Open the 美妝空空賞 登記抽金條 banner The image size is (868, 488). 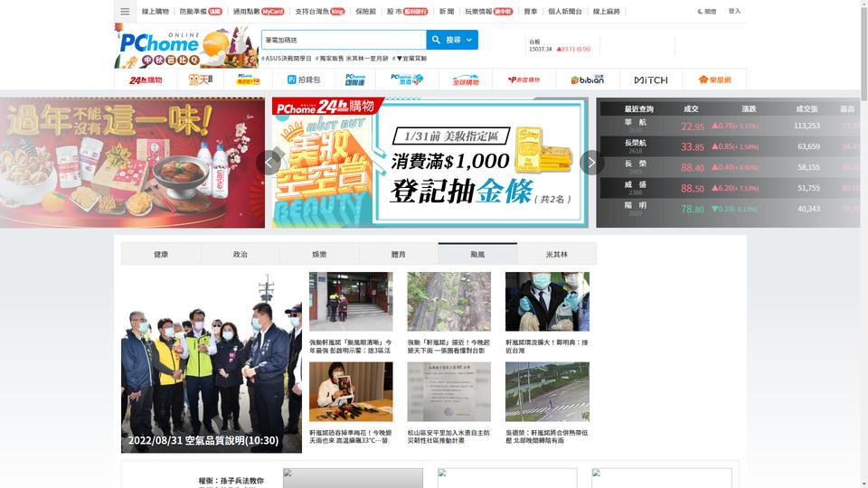(430, 163)
